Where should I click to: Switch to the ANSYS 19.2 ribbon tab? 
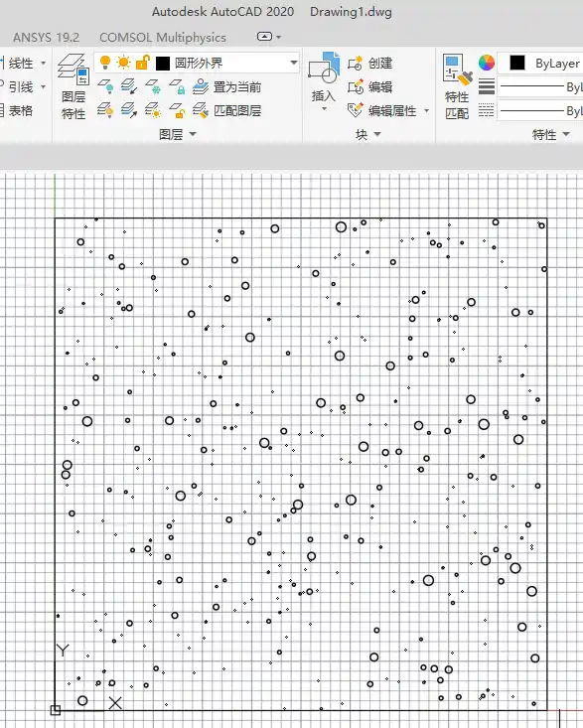point(46,37)
